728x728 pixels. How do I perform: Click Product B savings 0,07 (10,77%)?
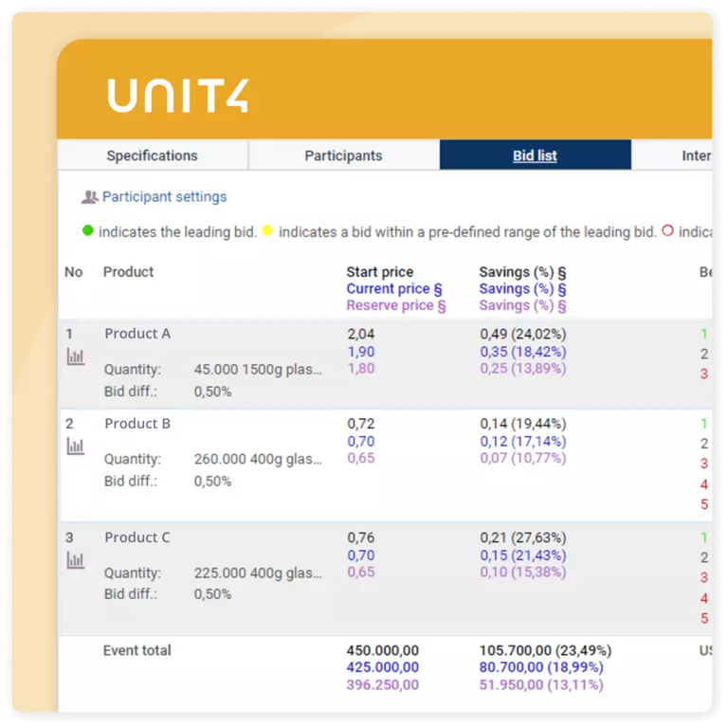(x=523, y=458)
